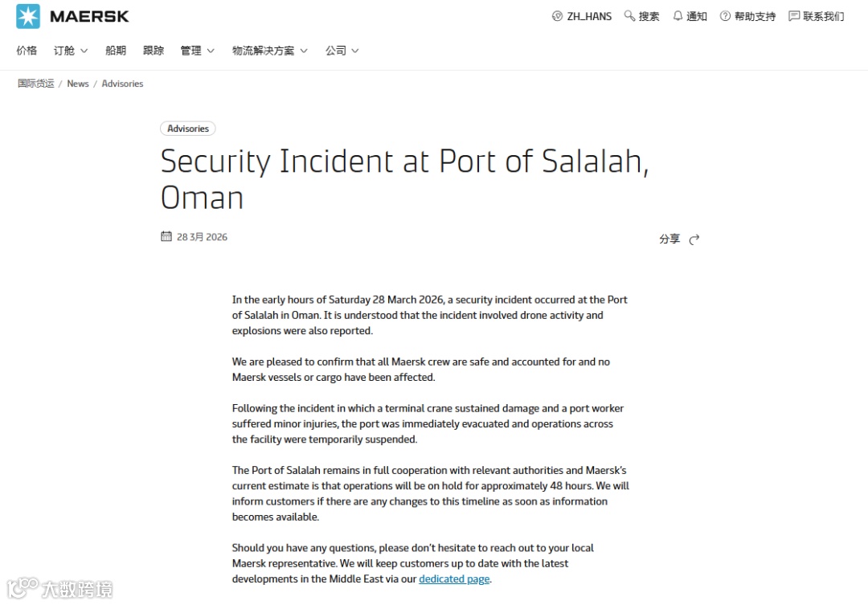Follow the dedicated page link
Screen dimensions: 868x605
(454, 579)
